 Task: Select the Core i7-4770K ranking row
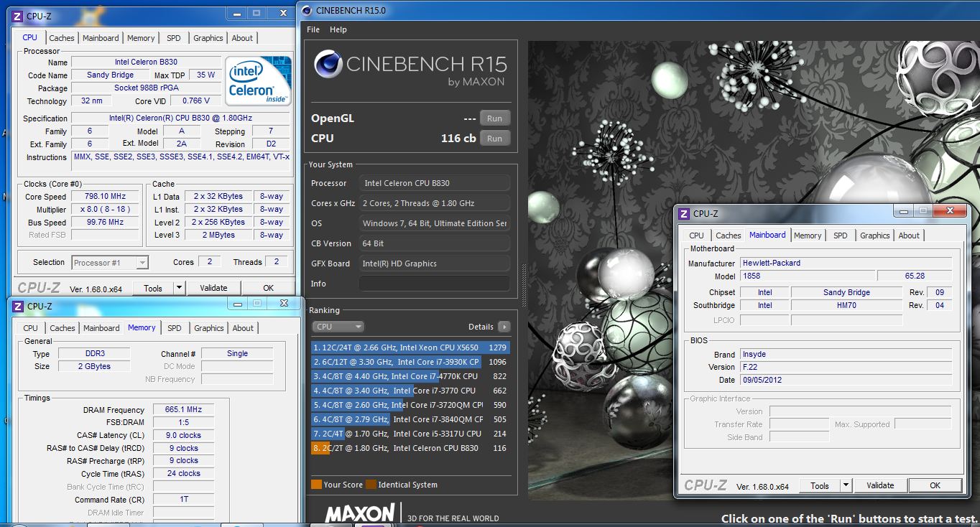[x=410, y=376]
